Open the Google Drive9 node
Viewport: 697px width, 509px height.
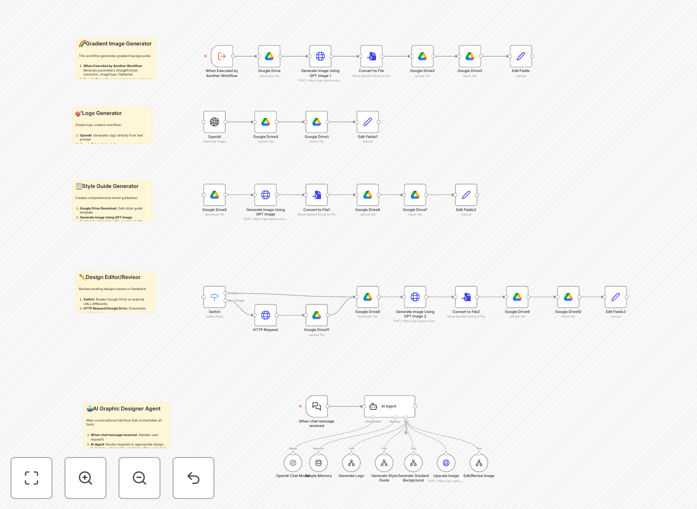[x=517, y=297]
